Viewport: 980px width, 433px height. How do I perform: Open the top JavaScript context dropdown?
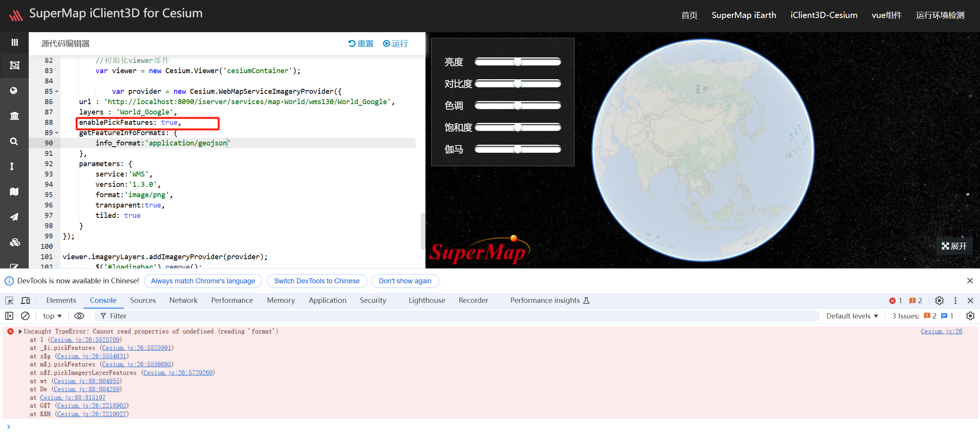(x=52, y=316)
